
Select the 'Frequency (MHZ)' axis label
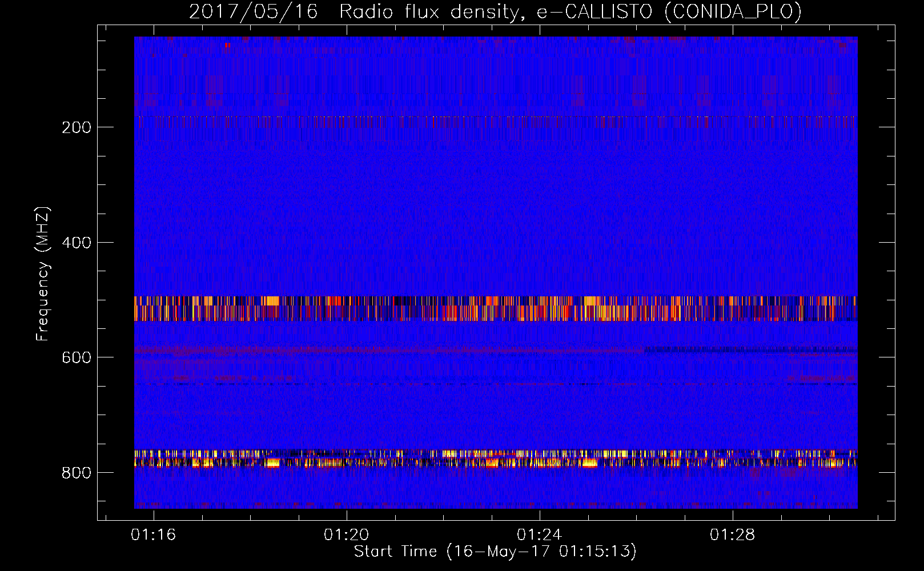(x=43, y=274)
